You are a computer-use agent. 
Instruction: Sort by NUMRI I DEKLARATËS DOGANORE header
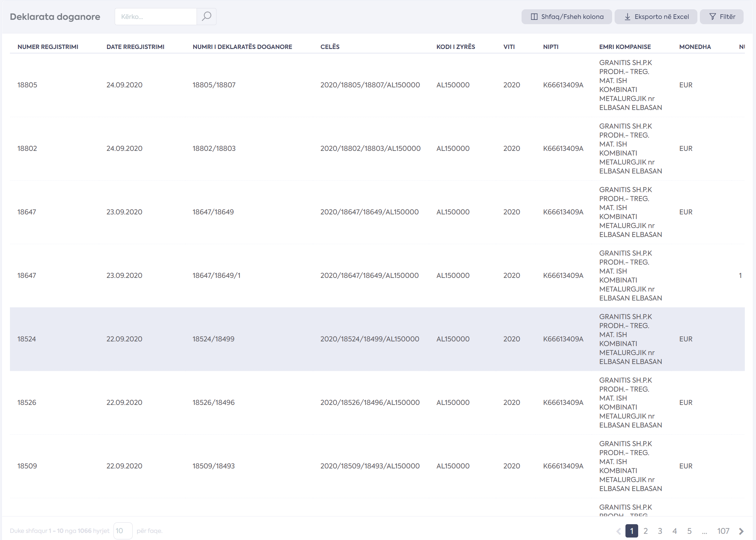tap(242, 47)
